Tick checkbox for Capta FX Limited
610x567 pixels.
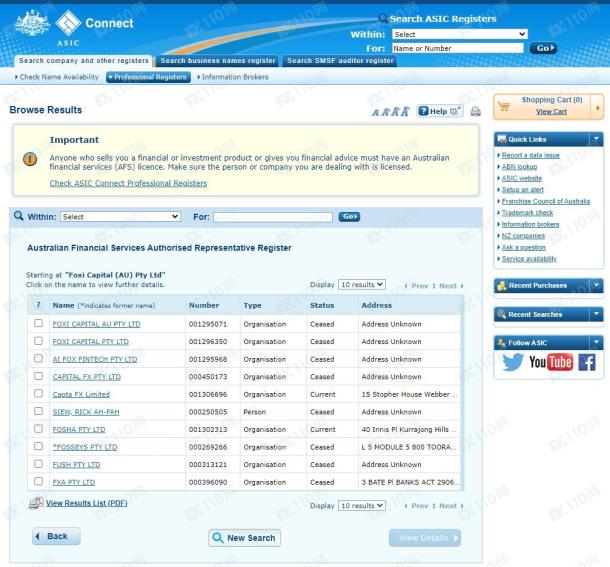click(39, 393)
